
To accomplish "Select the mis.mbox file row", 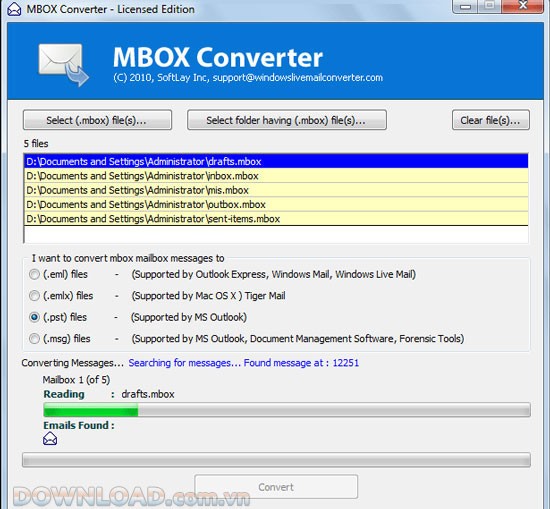I will tap(276, 190).
